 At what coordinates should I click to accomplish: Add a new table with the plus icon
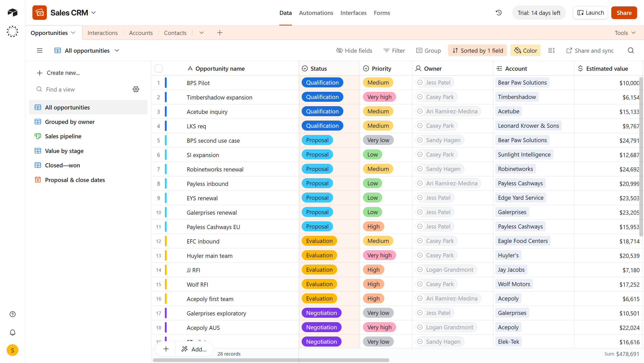(x=220, y=33)
